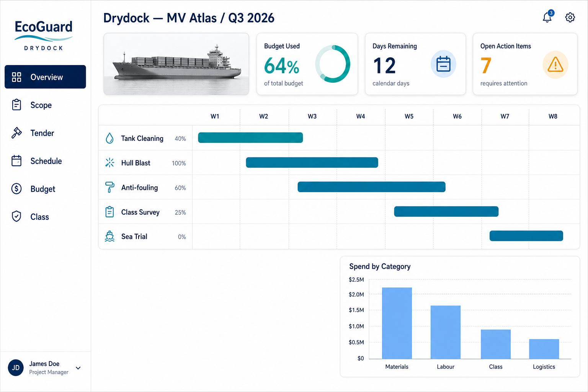The image size is (588, 392).
Task: Click the Class Survey task label
Action: click(140, 212)
